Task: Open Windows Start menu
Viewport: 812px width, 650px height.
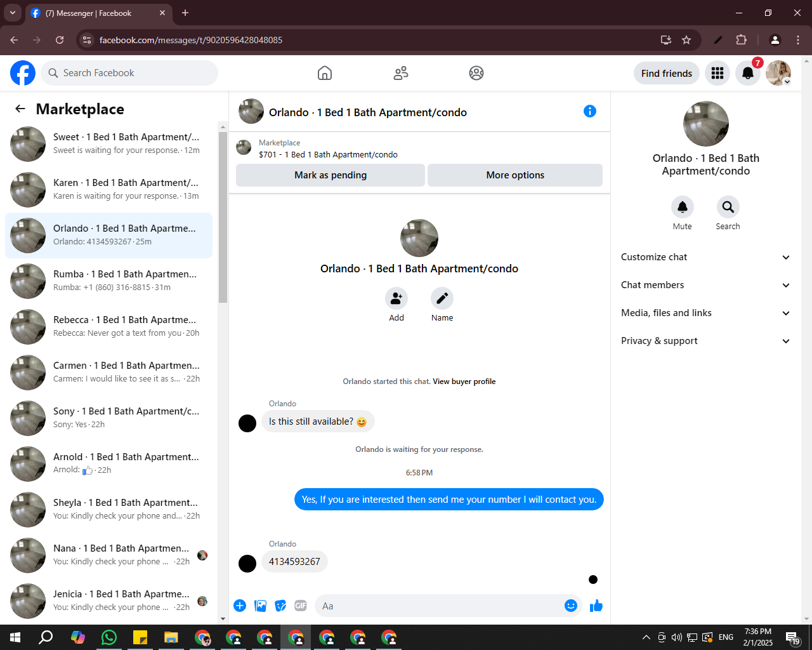Action: click(x=15, y=637)
